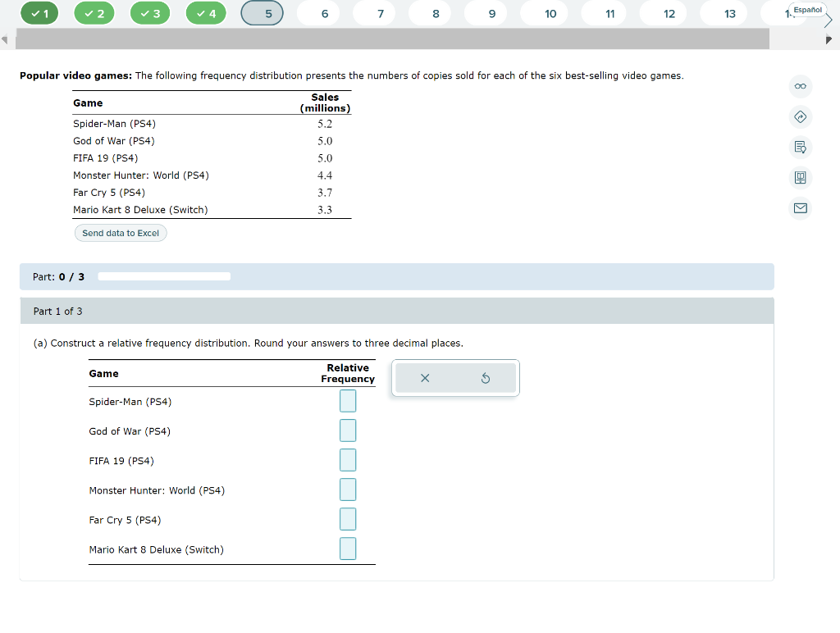
Task: Jump to question 8
Action: 430,13
